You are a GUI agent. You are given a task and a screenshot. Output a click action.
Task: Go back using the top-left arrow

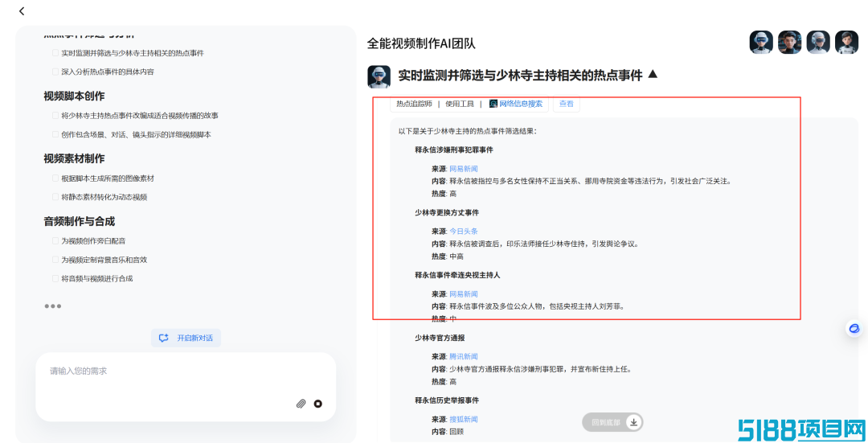[22, 11]
